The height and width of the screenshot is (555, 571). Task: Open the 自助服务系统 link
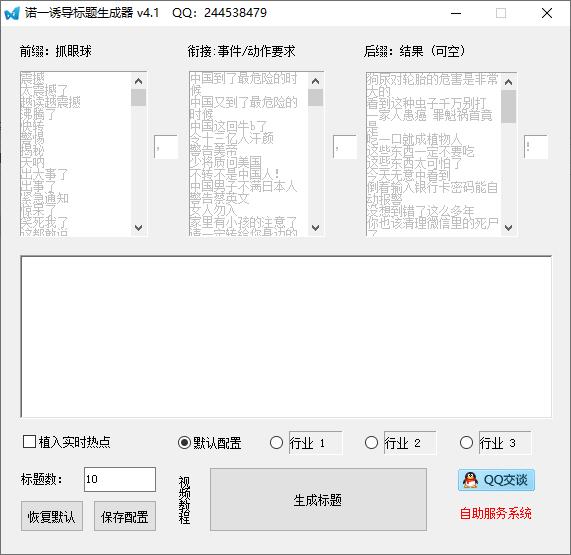(x=495, y=513)
